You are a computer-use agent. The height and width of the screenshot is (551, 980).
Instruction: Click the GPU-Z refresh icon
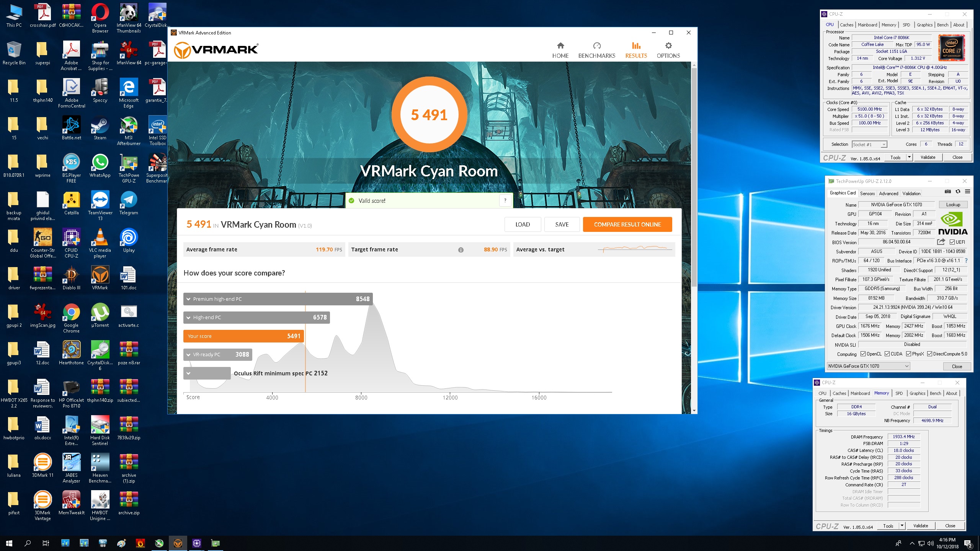coord(958,192)
